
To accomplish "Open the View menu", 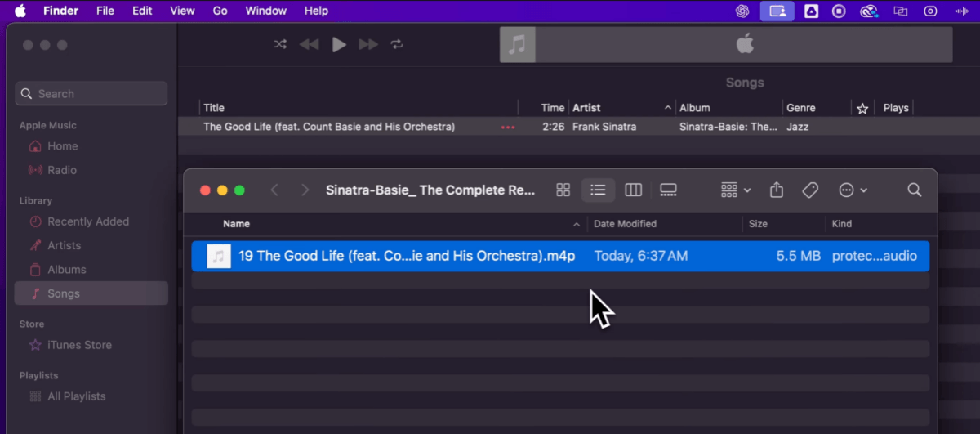I will coord(182,11).
